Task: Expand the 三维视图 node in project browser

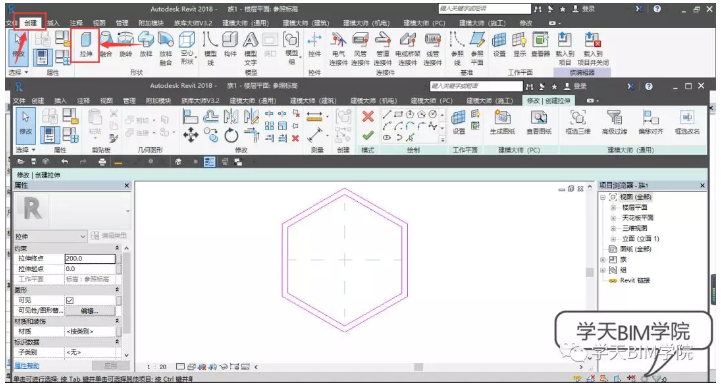Action: (613, 228)
